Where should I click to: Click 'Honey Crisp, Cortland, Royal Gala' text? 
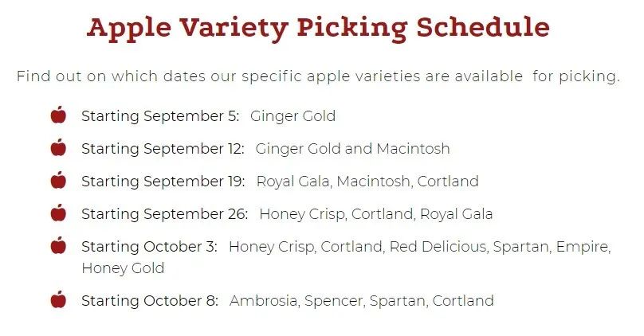(376, 214)
